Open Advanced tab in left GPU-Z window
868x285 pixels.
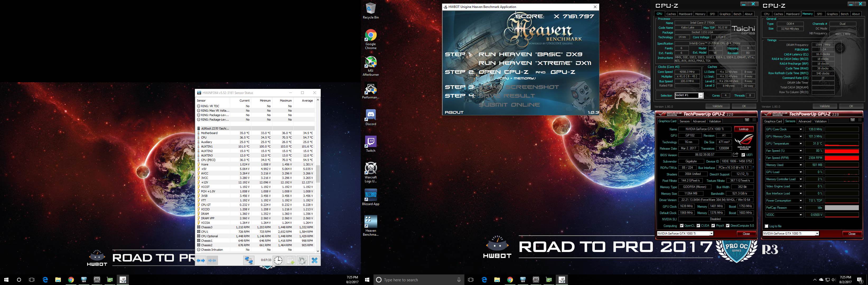[699, 121]
